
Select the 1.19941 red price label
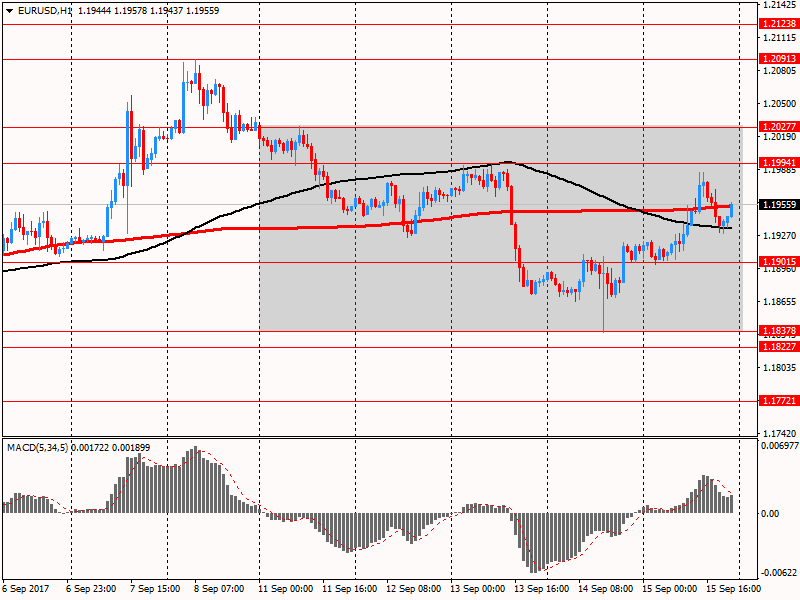coord(779,163)
